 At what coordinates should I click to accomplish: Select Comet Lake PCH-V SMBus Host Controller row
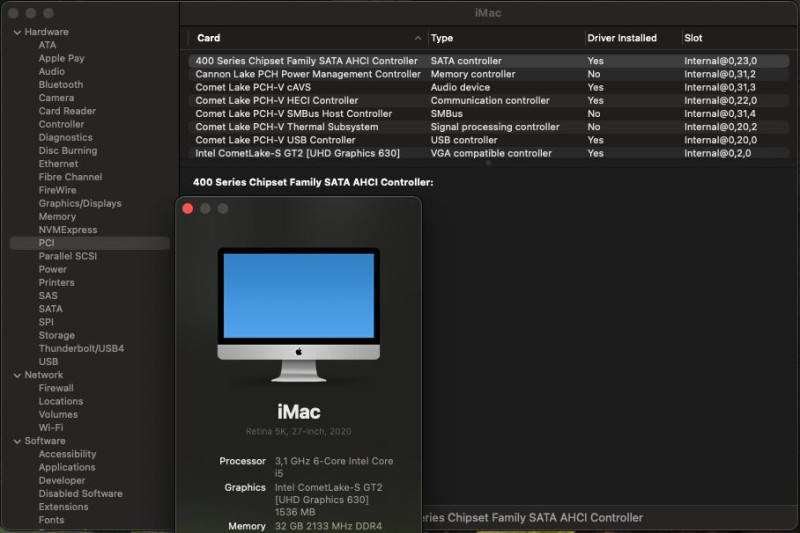coord(489,114)
